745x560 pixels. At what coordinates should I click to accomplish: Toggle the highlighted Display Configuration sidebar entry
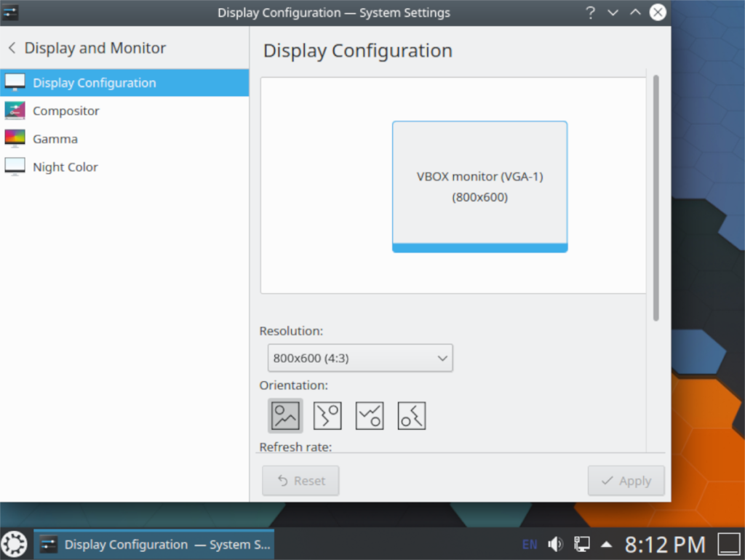(93, 82)
